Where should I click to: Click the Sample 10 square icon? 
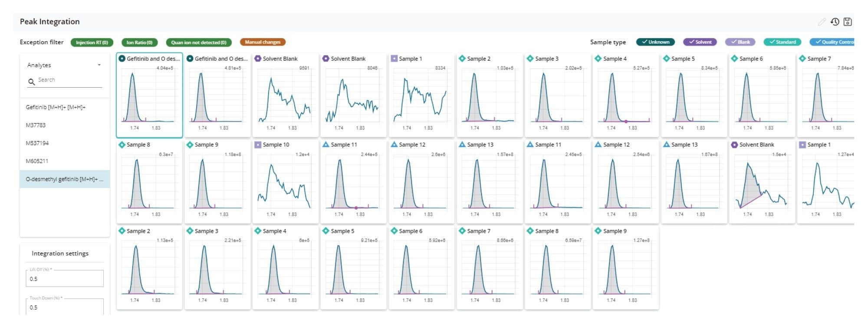[x=258, y=144]
